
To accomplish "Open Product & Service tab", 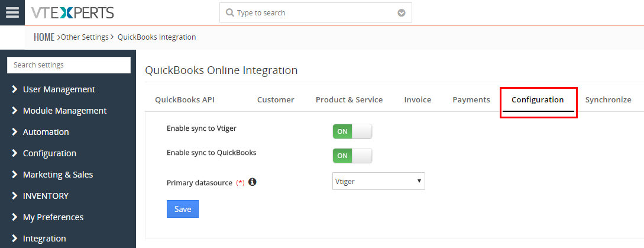I will [349, 99].
